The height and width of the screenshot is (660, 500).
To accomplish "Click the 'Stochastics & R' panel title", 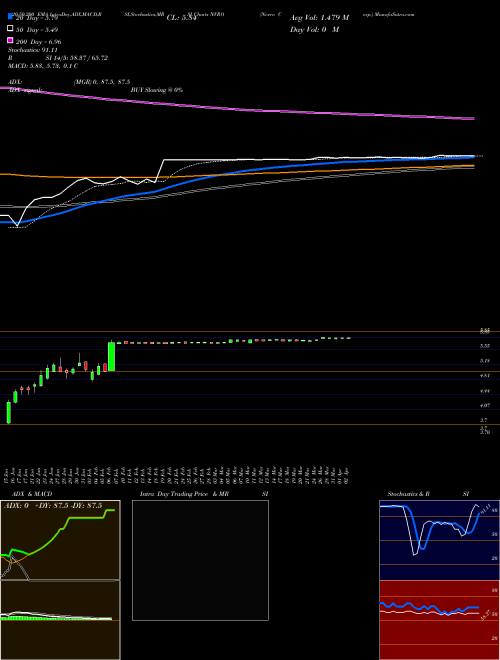I will click(x=408, y=494).
